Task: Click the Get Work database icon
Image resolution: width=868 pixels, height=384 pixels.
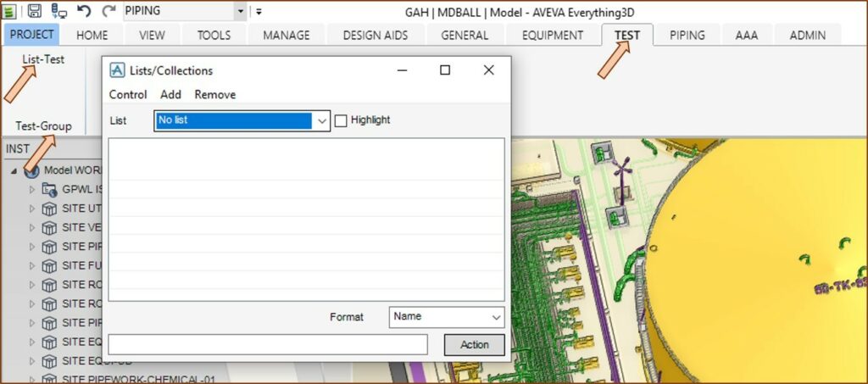Action: pos(58,10)
